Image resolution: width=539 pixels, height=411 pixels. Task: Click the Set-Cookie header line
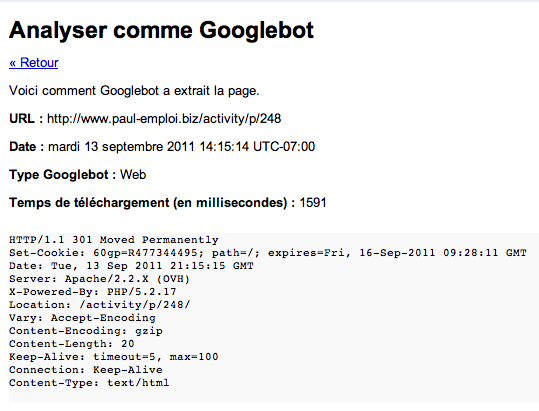pyautogui.click(x=268, y=253)
